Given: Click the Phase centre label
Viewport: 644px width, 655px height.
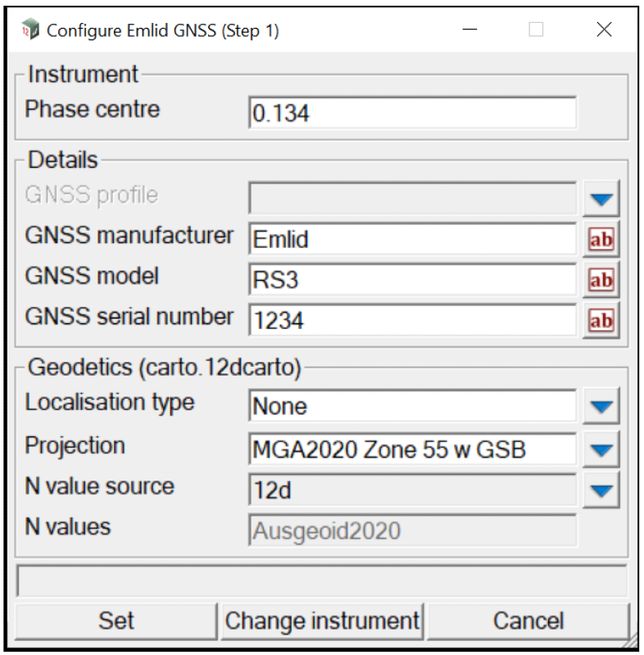Looking at the screenshot, I should pos(93,110).
